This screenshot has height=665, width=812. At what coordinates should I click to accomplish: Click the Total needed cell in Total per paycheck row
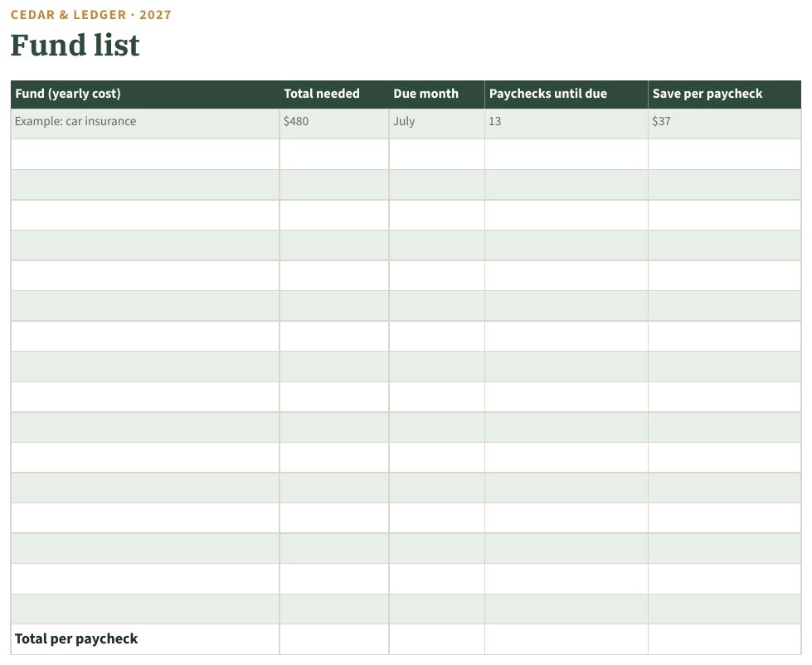pos(334,639)
